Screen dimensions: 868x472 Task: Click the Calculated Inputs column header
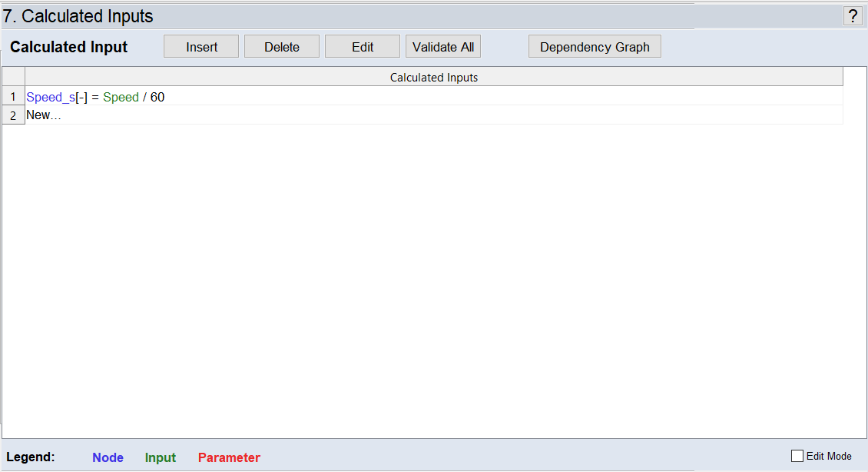[x=434, y=77]
